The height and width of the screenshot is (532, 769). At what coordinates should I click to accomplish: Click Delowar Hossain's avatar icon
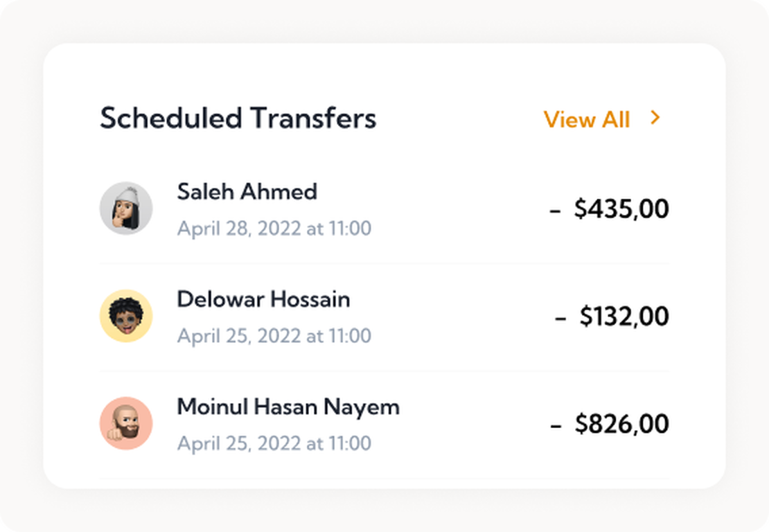click(126, 316)
